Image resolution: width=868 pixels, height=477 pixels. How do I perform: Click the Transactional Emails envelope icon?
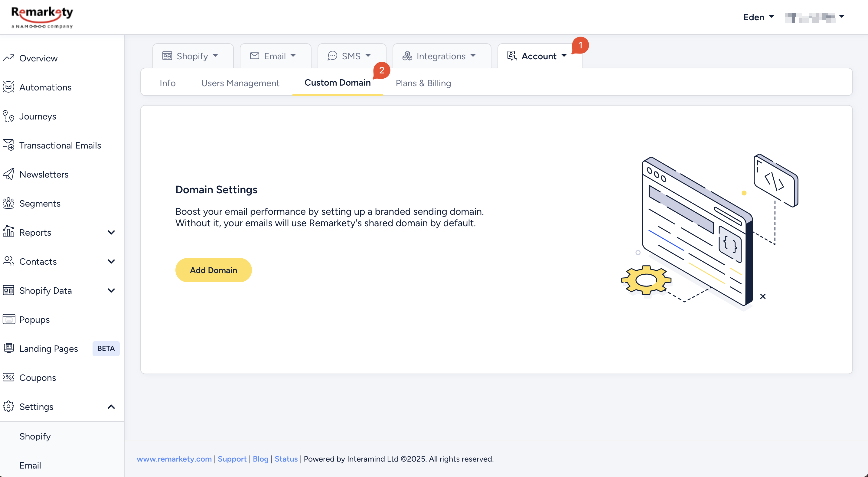8,145
